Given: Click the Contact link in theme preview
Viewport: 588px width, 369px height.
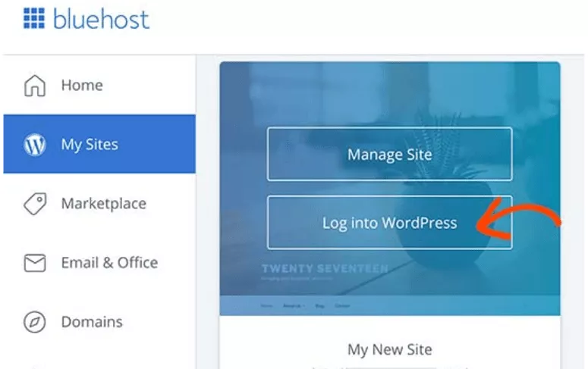Looking at the screenshot, I should tap(343, 306).
